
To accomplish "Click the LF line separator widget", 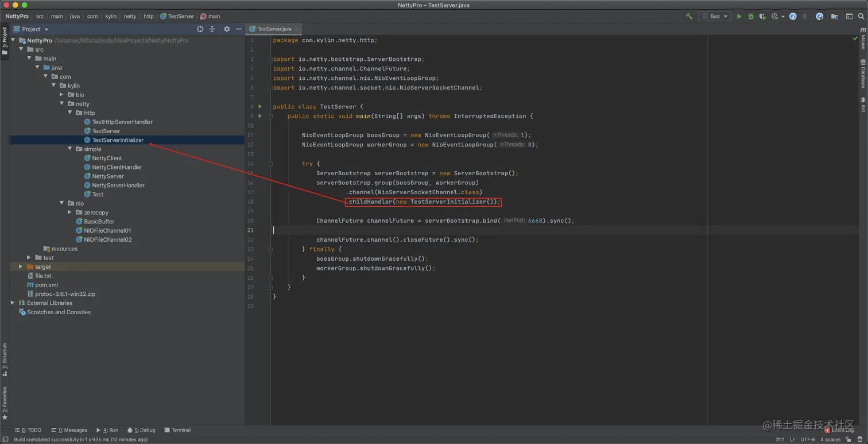I will (792, 439).
